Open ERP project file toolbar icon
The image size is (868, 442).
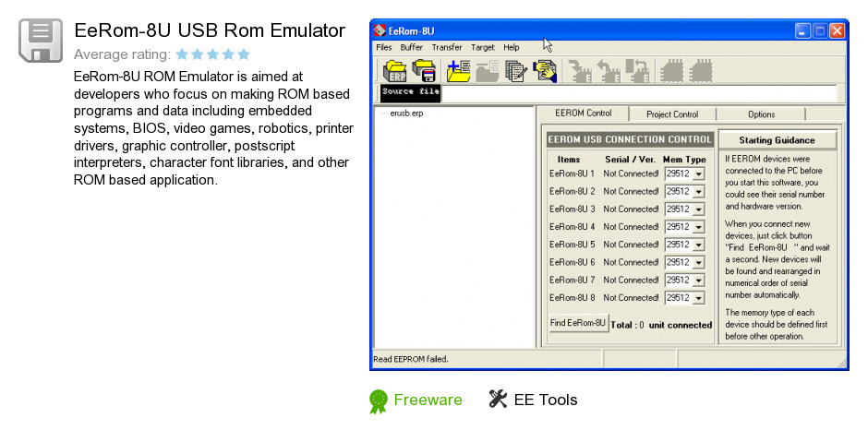point(394,71)
